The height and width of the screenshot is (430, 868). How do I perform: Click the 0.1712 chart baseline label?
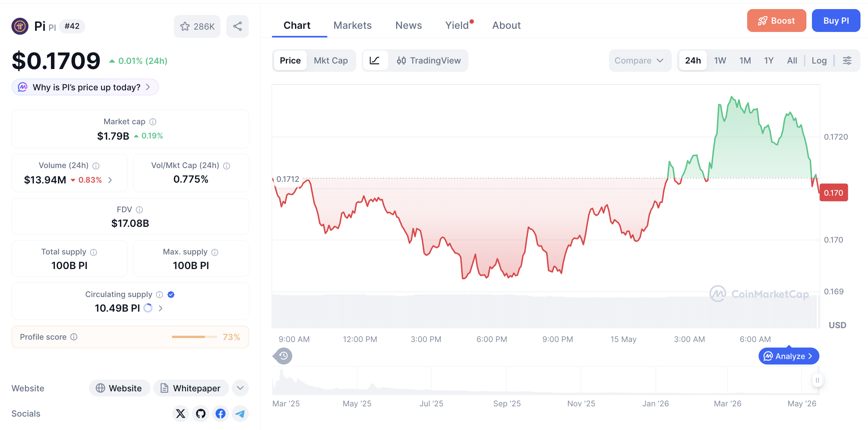pyautogui.click(x=288, y=179)
